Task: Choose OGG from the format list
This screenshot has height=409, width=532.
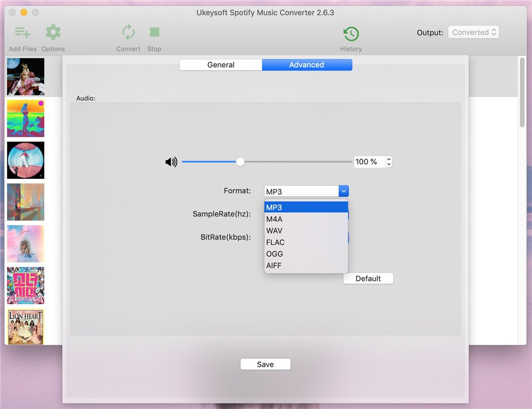Action: 306,254
